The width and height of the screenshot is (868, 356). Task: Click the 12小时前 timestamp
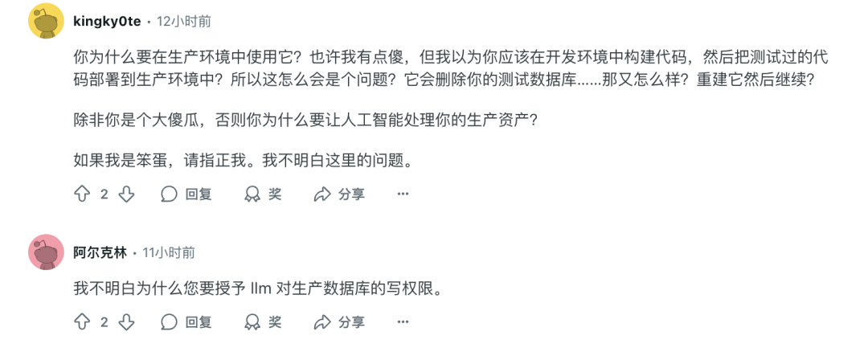184,23
